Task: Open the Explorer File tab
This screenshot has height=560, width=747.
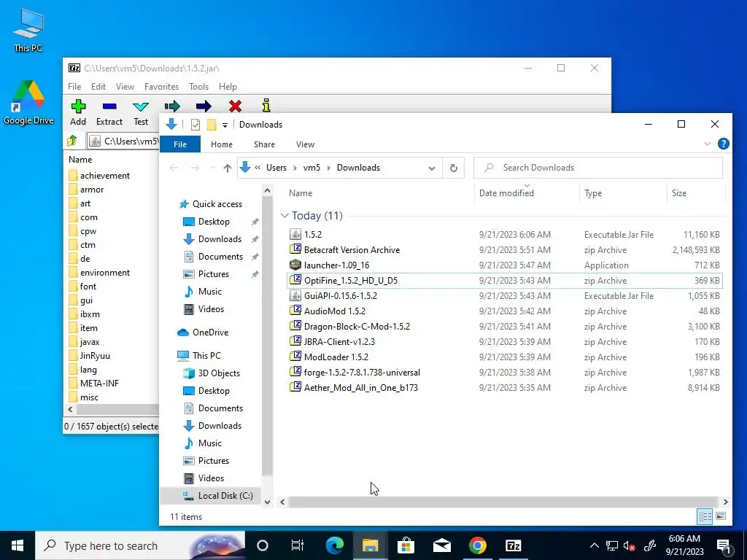Action: (180, 144)
